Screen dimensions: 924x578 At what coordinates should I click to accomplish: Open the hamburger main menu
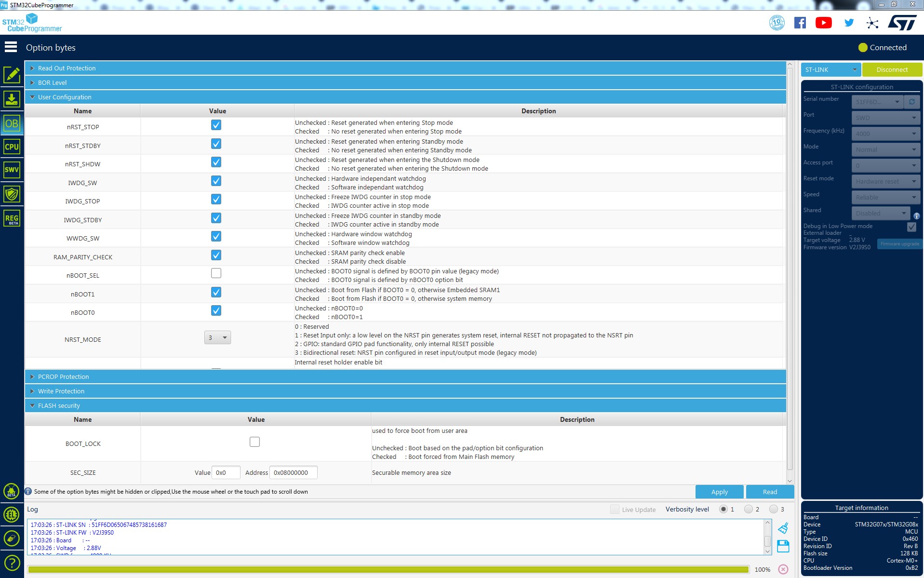click(x=11, y=47)
